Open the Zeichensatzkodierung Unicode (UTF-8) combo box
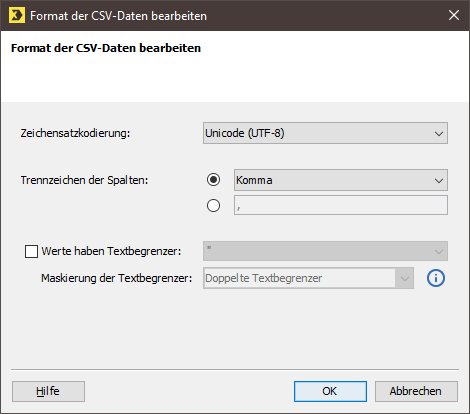 tap(325, 133)
